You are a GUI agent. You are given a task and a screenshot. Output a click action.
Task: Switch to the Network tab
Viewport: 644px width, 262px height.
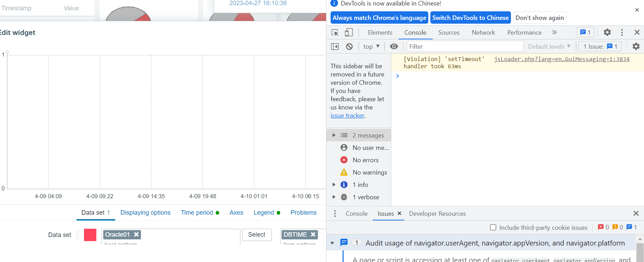(x=484, y=33)
